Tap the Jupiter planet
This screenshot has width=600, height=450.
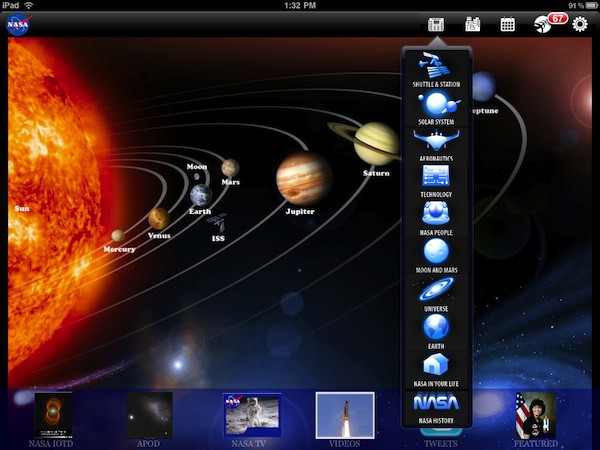tap(304, 178)
